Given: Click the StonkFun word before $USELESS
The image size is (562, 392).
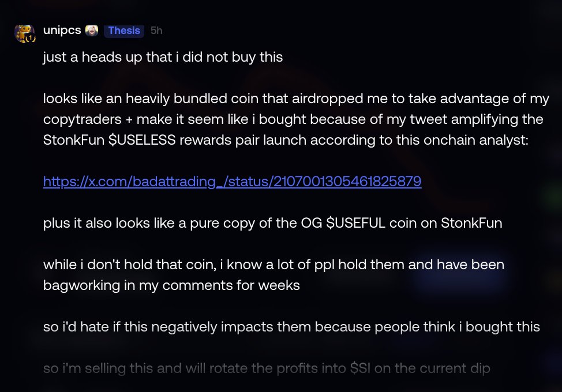Looking at the screenshot, I should [x=73, y=140].
